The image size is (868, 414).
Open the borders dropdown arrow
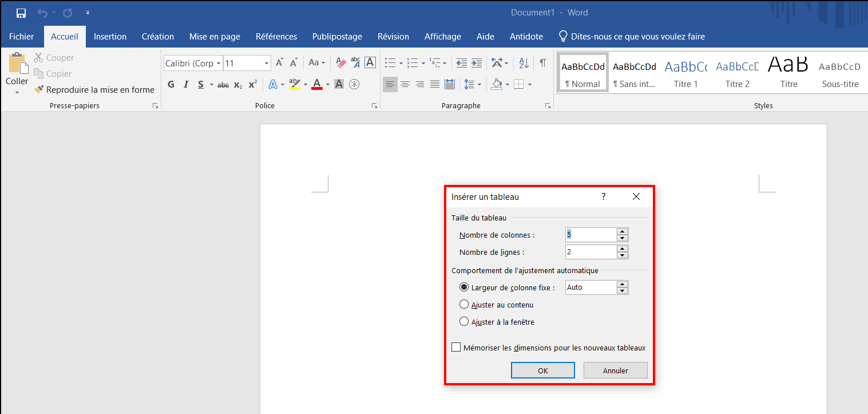click(530, 85)
